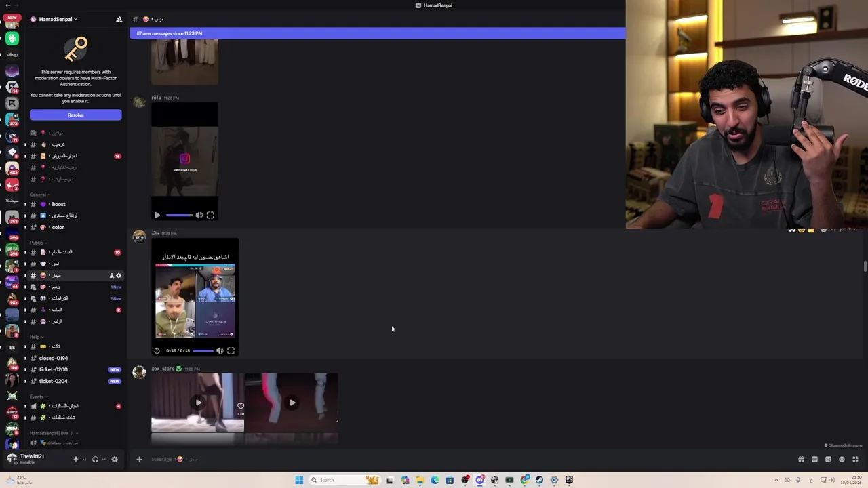
Task: Collapse the Hamadsenpai | live category
Action: (x=53, y=433)
